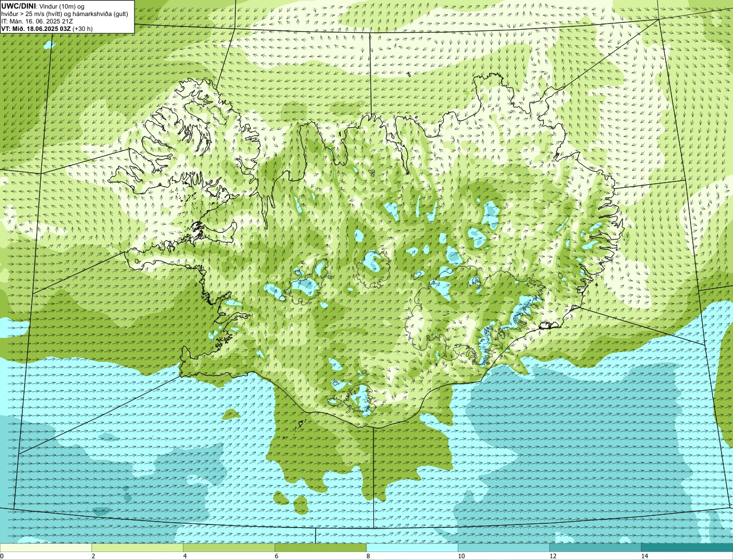Viewport: 733px width, 560px height.
Task: Click legend label 0
Action: click(2, 556)
